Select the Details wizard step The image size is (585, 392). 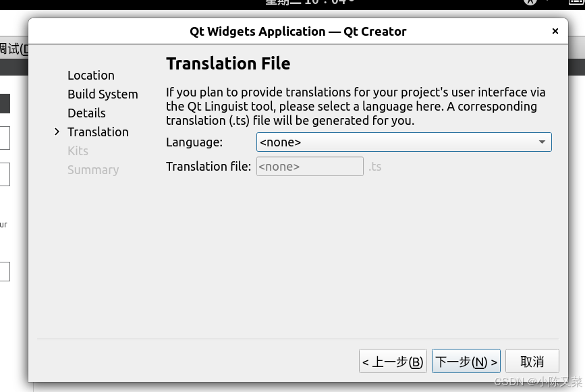click(86, 113)
